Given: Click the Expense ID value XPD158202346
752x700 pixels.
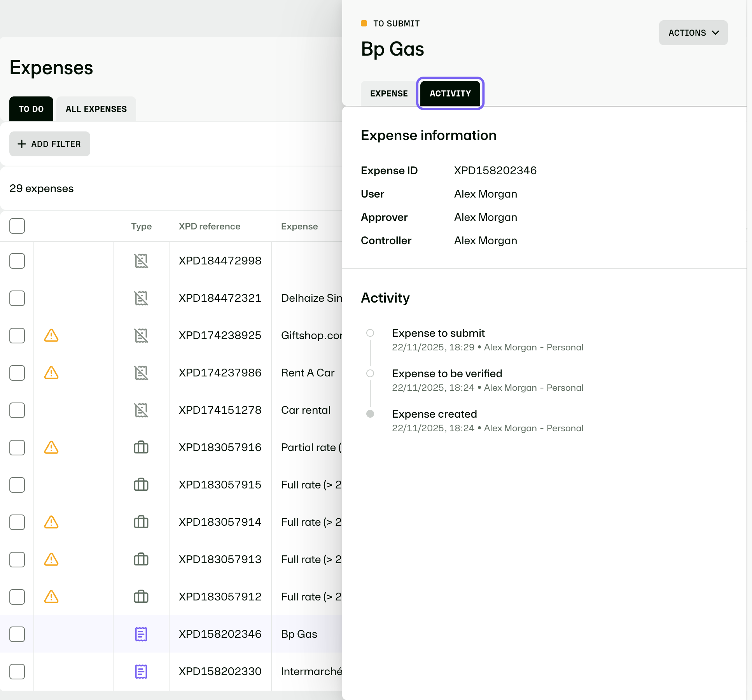Looking at the screenshot, I should click(x=495, y=170).
